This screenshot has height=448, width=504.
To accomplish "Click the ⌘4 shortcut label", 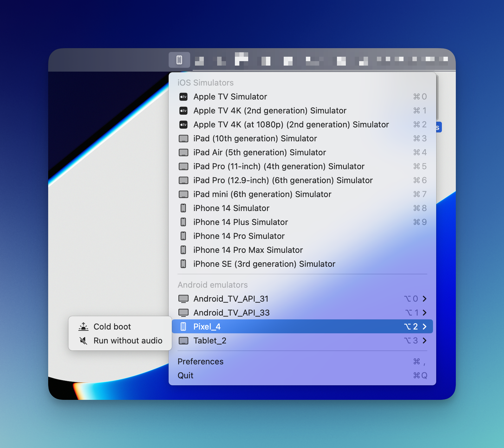I will (420, 152).
